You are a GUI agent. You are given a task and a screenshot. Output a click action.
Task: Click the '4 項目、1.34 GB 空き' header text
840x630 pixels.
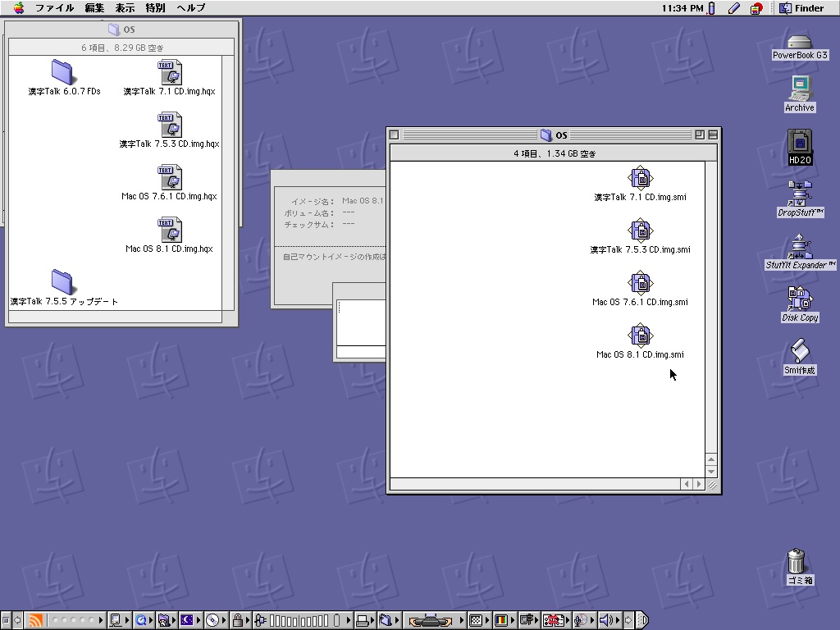(555, 153)
